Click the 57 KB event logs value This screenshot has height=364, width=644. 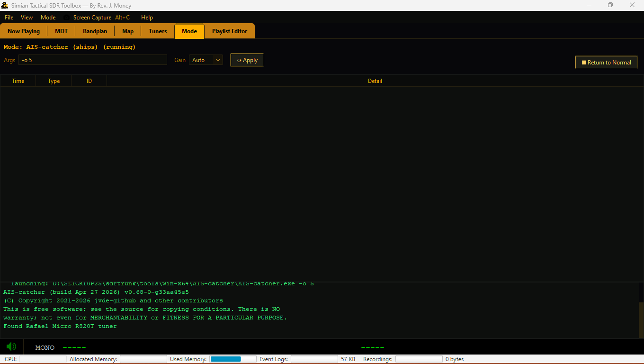point(348,359)
